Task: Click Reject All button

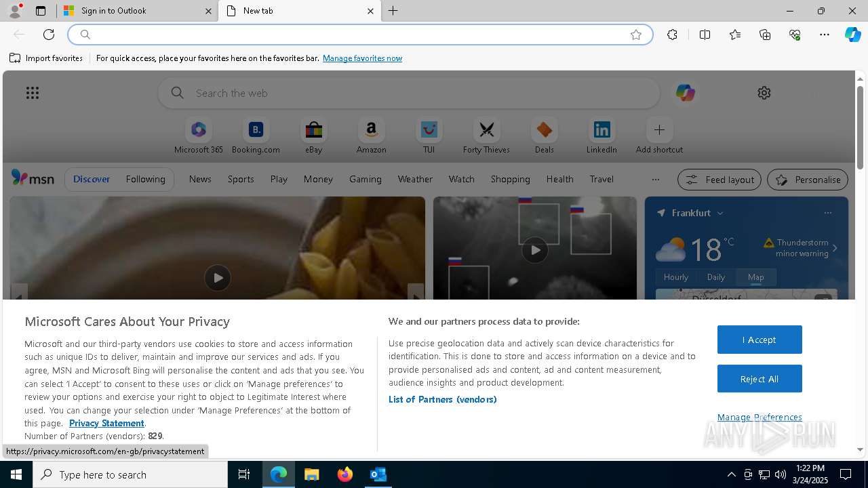Action: (759, 379)
